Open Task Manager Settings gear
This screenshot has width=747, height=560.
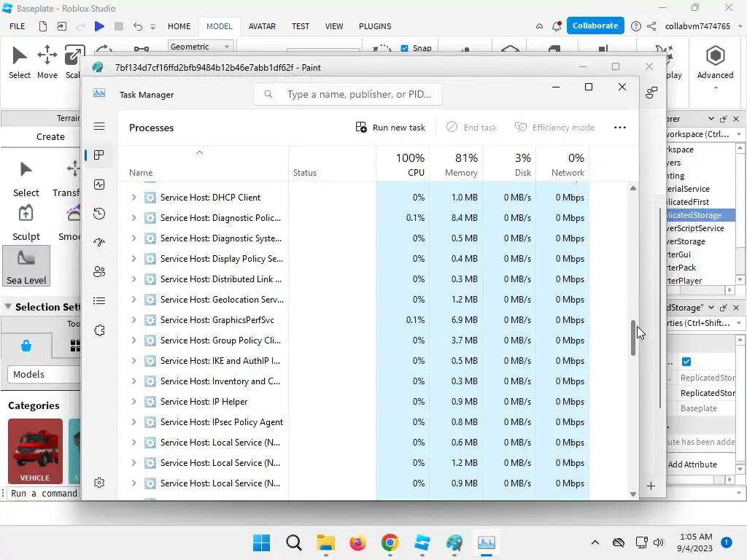pyautogui.click(x=99, y=483)
